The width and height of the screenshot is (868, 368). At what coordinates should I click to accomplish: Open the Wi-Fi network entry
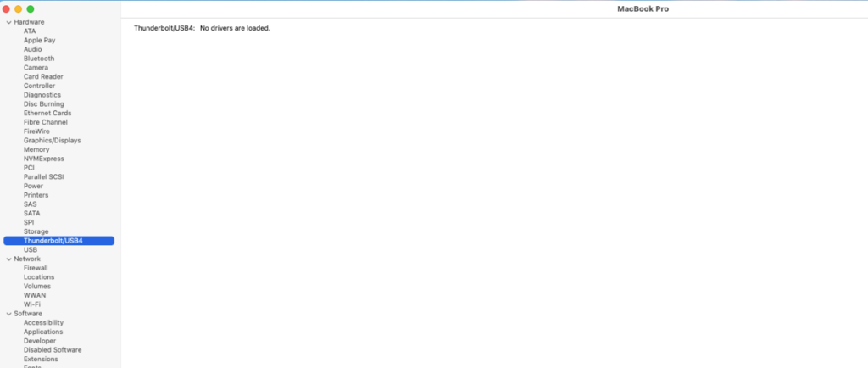(32, 304)
